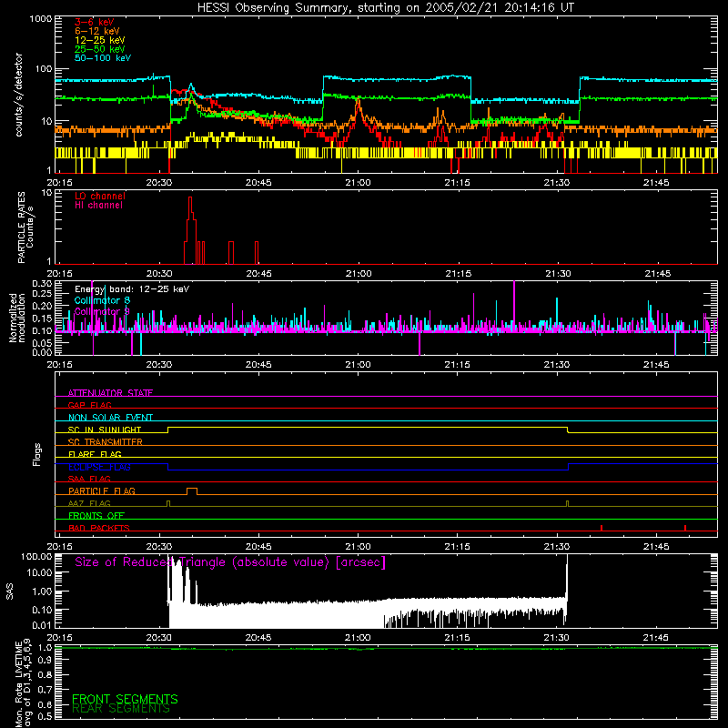728x728 pixels.
Task: Click the HI channel legend label
Action: pyautogui.click(x=99, y=206)
